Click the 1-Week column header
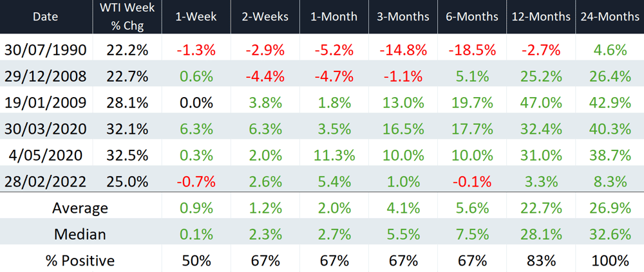Viewport: 644px width, 272px height. [x=196, y=17]
